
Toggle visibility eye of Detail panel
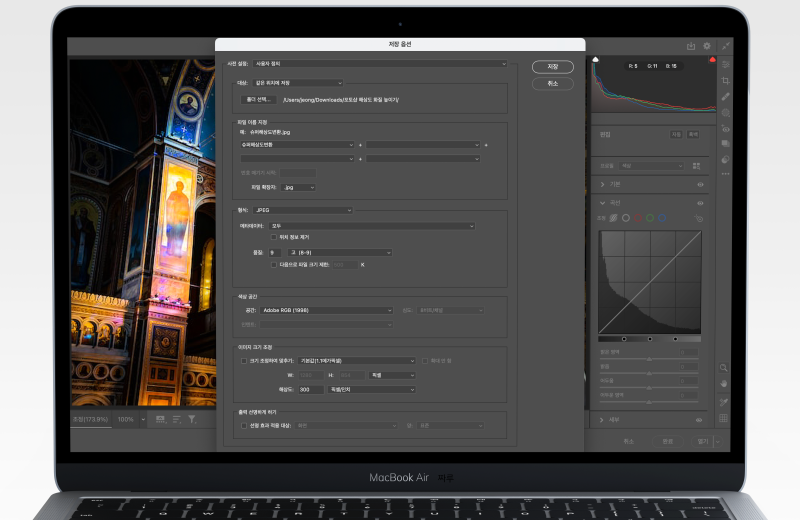tap(699, 420)
